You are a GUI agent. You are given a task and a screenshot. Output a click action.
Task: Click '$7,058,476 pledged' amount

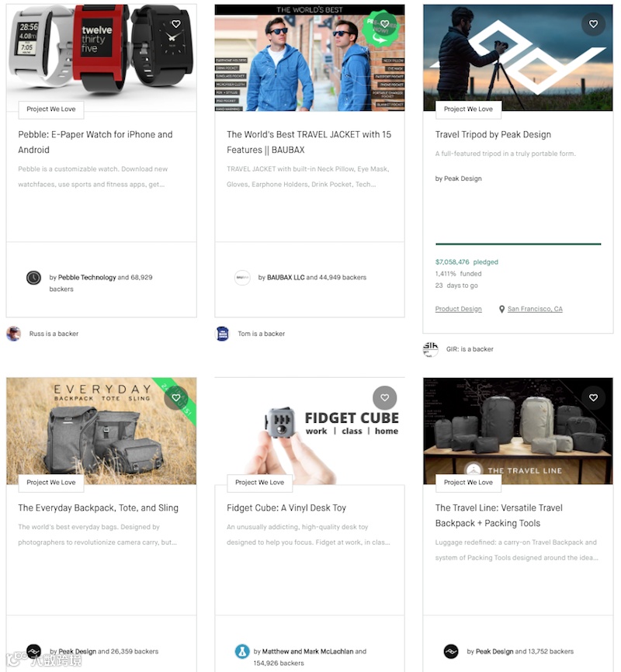[467, 262]
